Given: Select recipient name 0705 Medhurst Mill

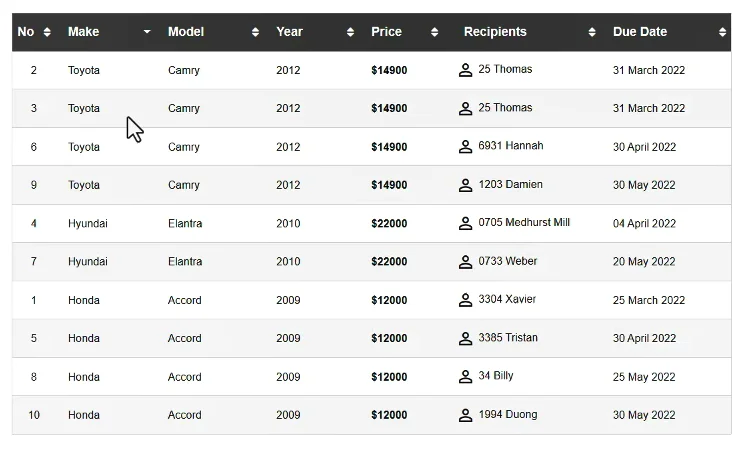Looking at the screenshot, I should [x=524, y=222].
